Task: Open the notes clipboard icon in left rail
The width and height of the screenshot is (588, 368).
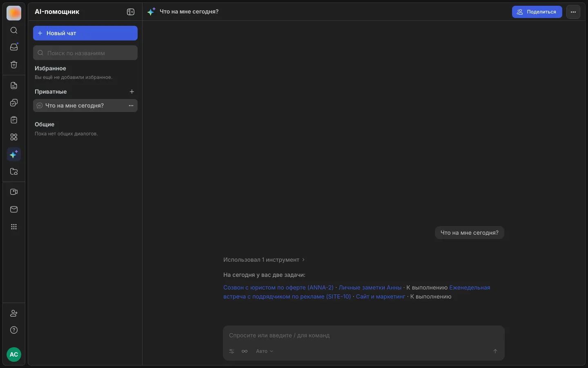Action: [14, 120]
